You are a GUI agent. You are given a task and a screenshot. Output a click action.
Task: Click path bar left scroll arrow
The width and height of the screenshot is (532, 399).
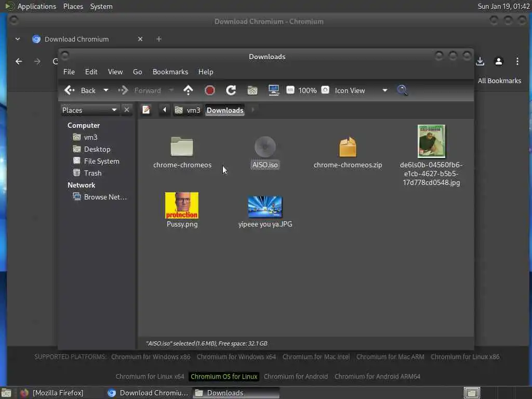point(165,110)
